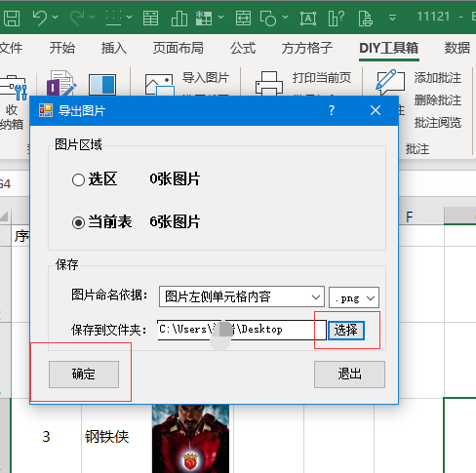Click the printer icon in ribbon
This screenshot has width=476, height=473.
coord(269,84)
